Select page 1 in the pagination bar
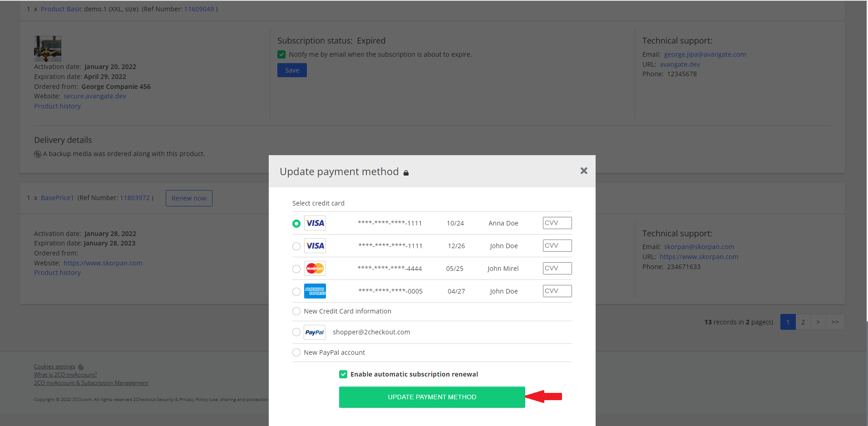This screenshot has height=426, width=868. click(x=787, y=322)
